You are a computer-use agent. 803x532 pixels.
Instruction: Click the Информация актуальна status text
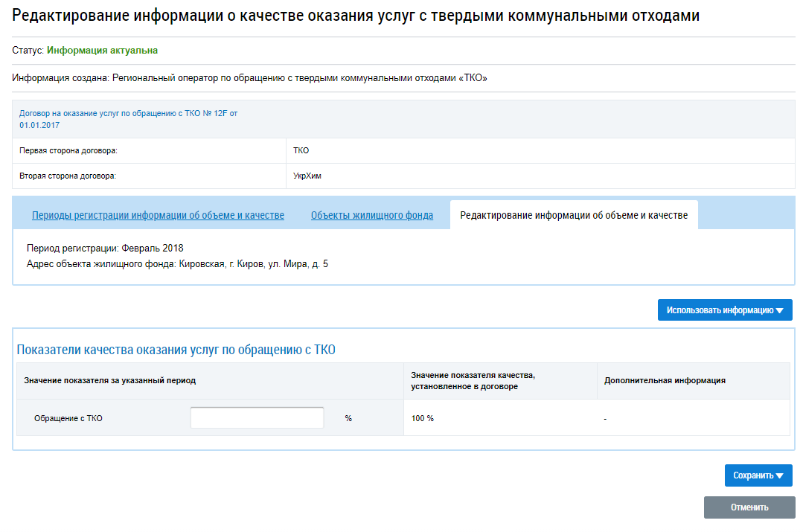click(102, 51)
